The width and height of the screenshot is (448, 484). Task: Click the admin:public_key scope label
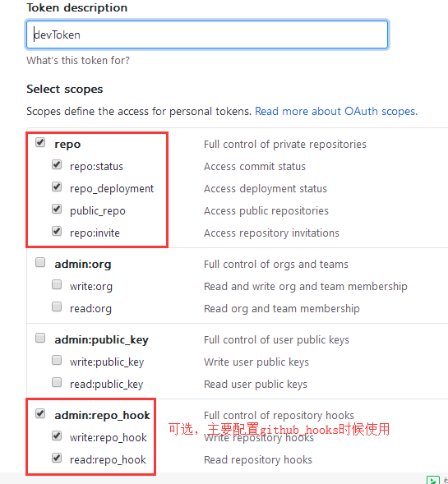coord(102,340)
